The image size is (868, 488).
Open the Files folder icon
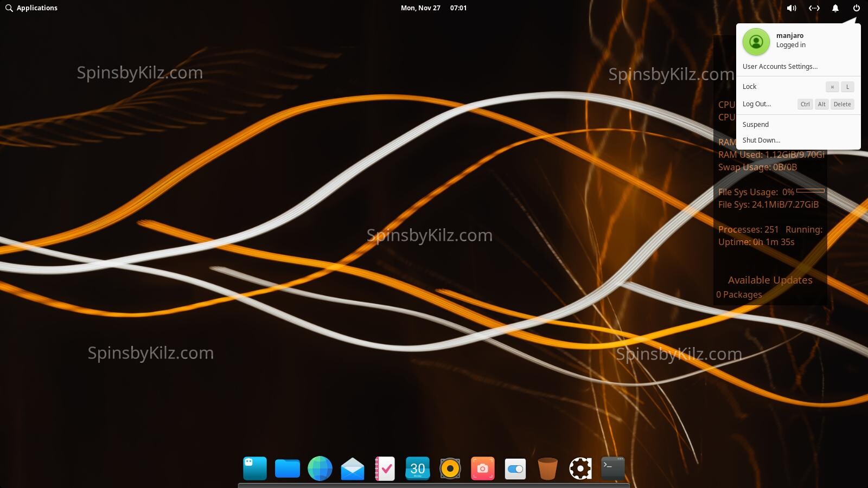coord(287,468)
